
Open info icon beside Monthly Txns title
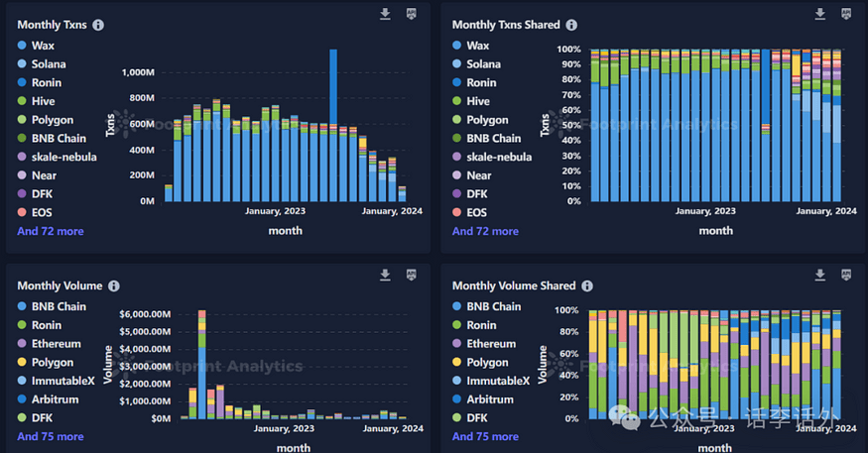(98, 25)
